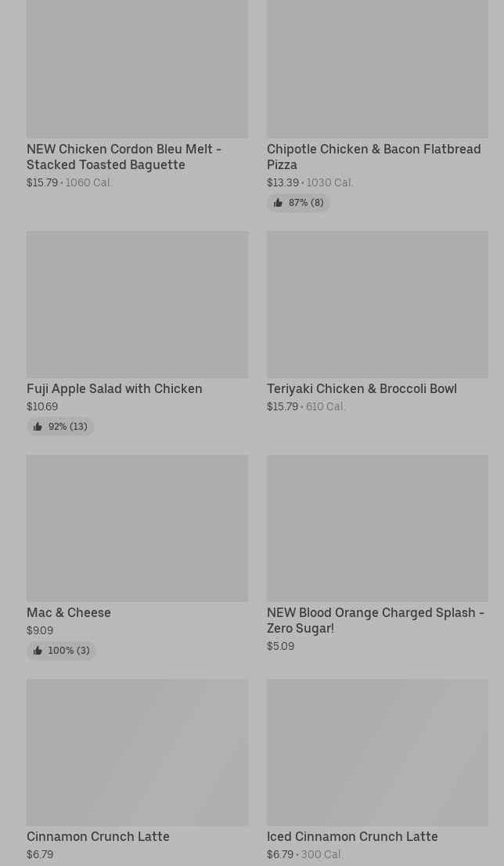Click Chipotle Chicken Flatbread Pizza image
This screenshot has width=504, height=866.
pyautogui.click(x=377, y=69)
